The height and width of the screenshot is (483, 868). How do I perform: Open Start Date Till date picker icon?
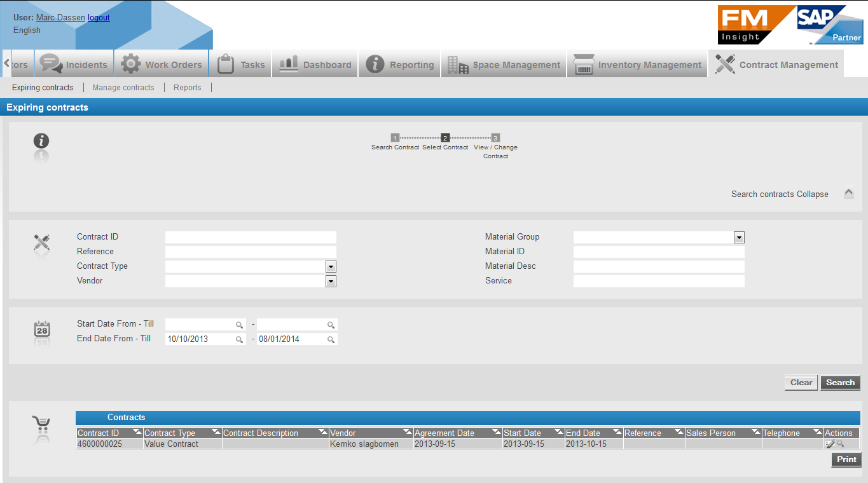(331, 325)
